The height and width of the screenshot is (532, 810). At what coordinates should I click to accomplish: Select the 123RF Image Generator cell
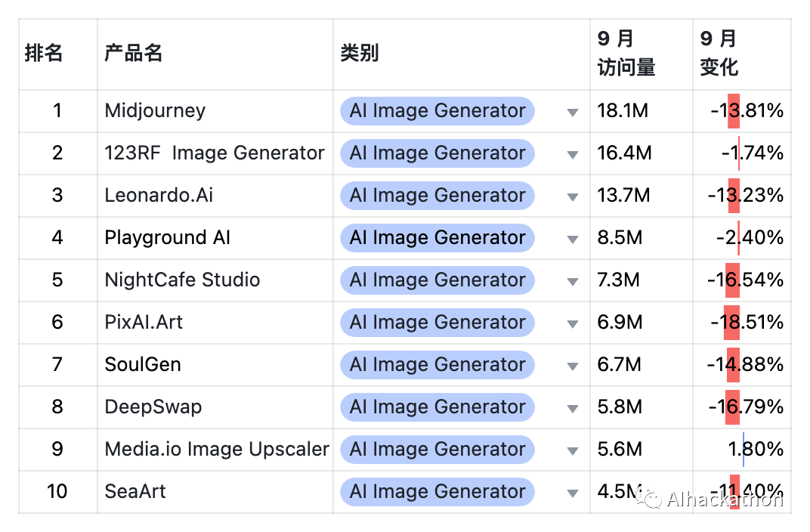pos(215,153)
